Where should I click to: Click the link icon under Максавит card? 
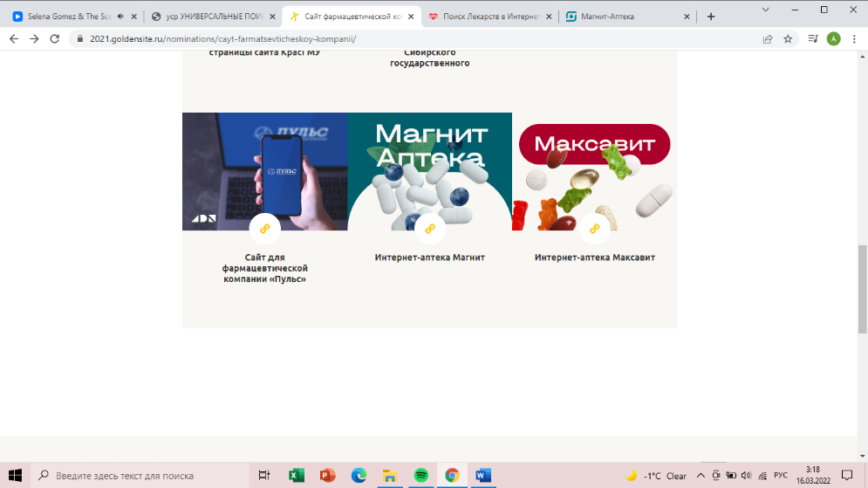click(x=595, y=229)
